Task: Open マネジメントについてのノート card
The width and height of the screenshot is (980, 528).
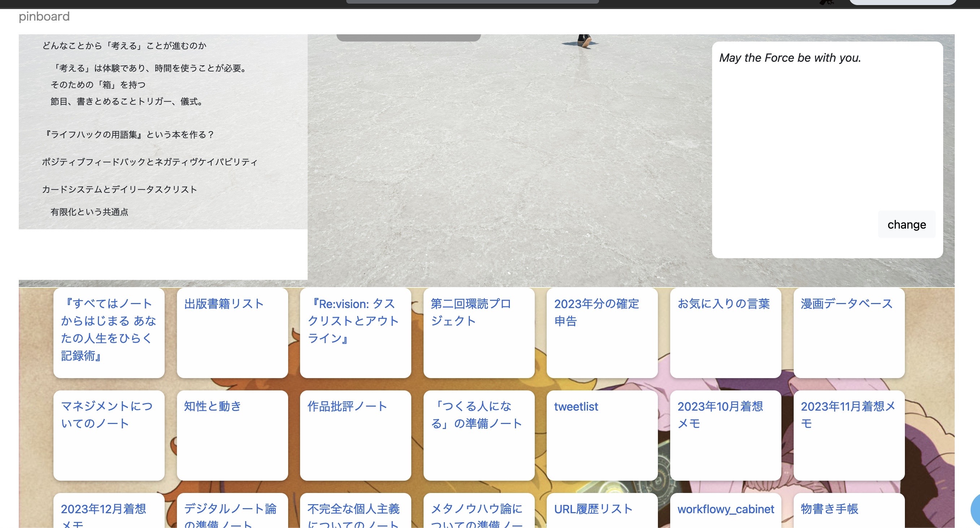Action: pyautogui.click(x=107, y=415)
